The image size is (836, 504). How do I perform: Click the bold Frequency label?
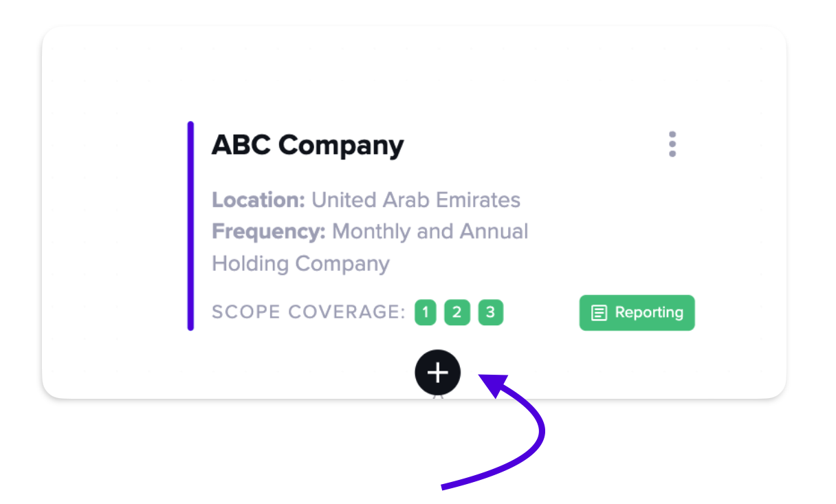pyautogui.click(x=269, y=232)
